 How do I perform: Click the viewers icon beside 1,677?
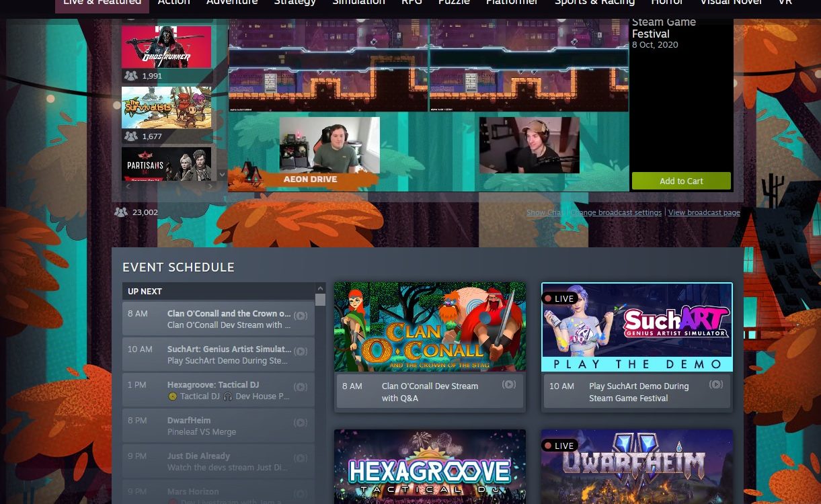[130, 136]
